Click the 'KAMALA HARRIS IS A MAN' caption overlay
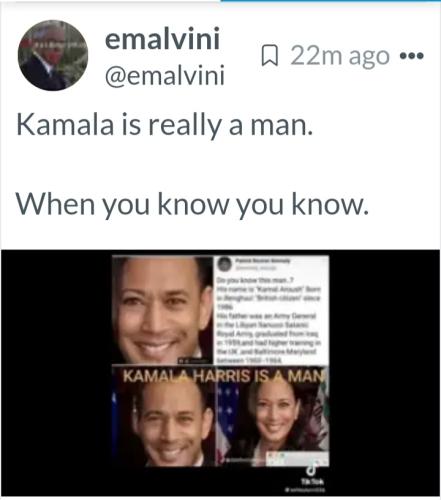 [223, 376]
